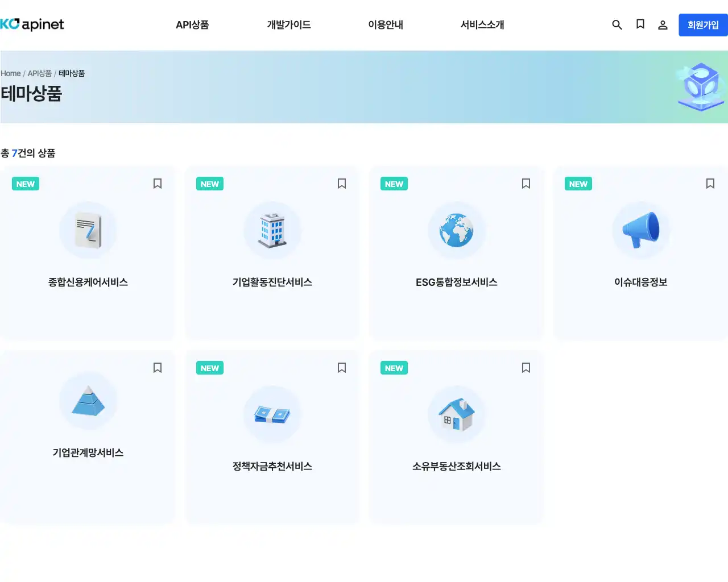Click the 3D cube illustration in the banner

(700, 86)
